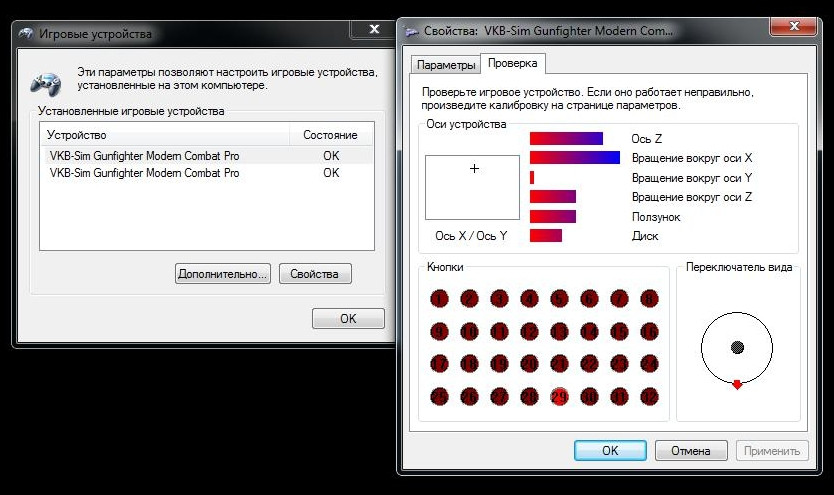
Task: Click button indicator 5 in Кнопки
Action: coord(560,299)
